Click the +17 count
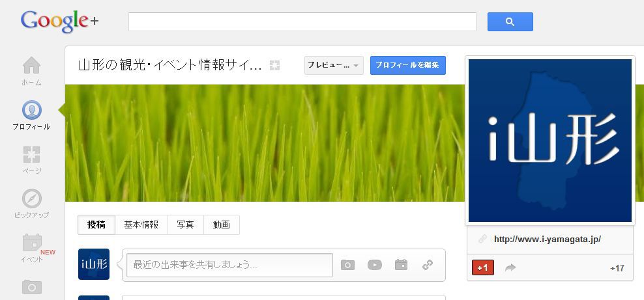 click(617, 269)
